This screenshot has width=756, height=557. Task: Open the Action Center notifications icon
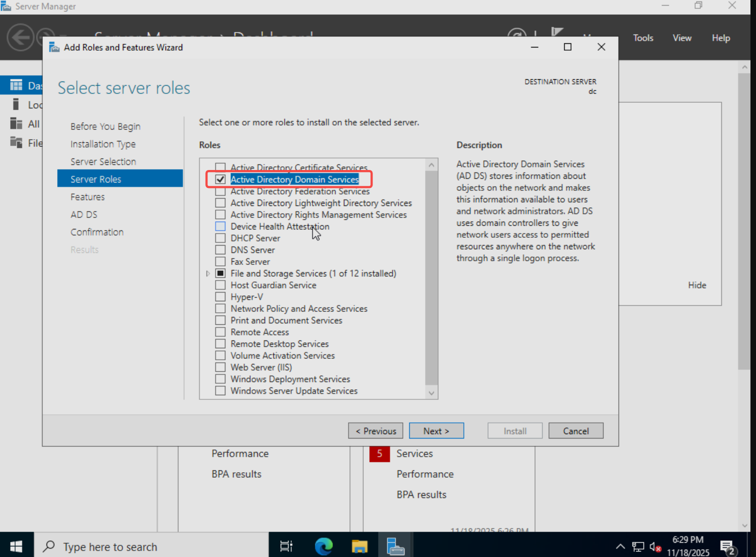[728, 547]
